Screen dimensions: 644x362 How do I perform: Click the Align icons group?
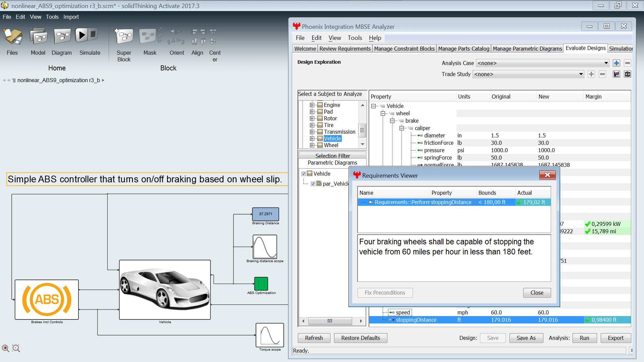click(199, 36)
